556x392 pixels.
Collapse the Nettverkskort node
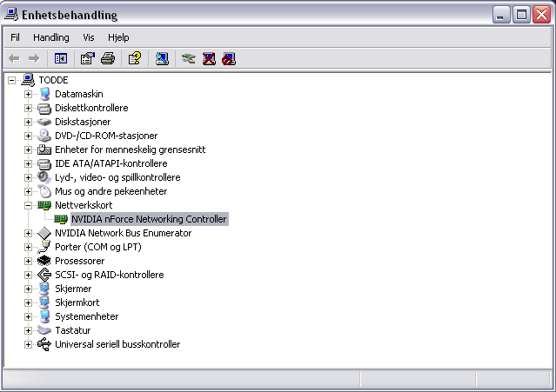(x=29, y=205)
